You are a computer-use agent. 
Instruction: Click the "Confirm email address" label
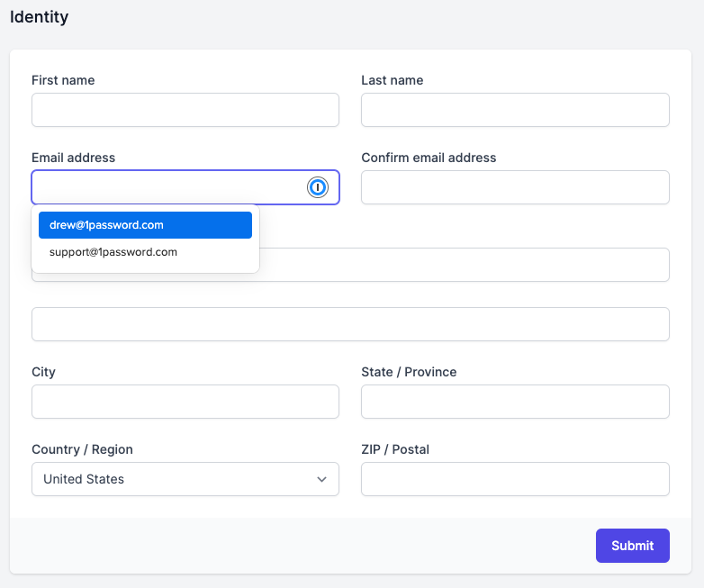(x=429, y=158)
